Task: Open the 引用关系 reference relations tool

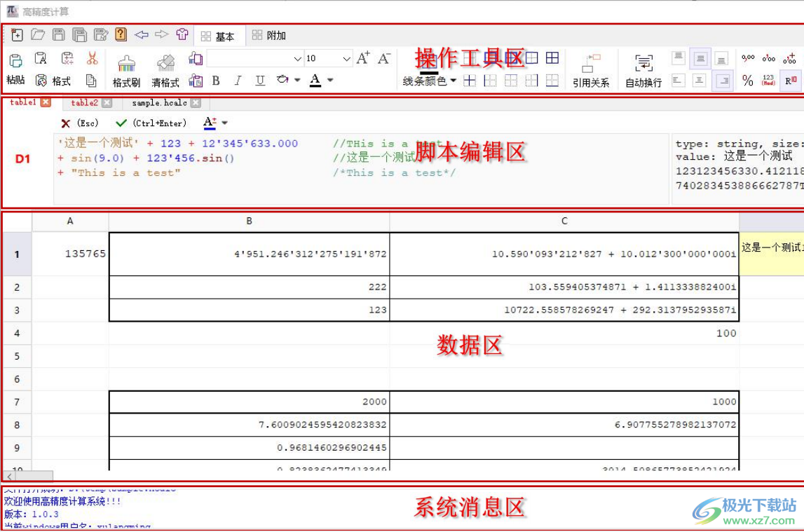Action: (591, 71)
